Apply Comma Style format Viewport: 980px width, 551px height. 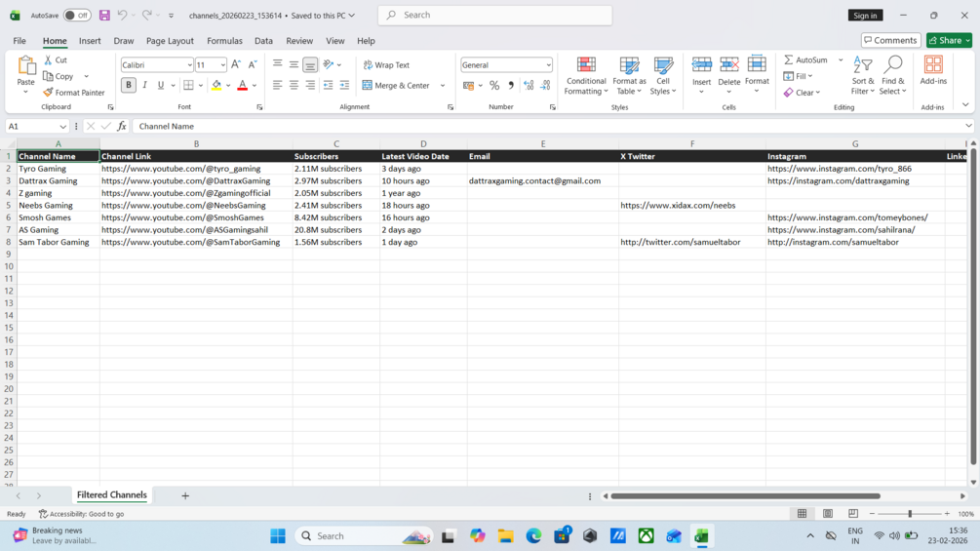(x=511, y=86)
